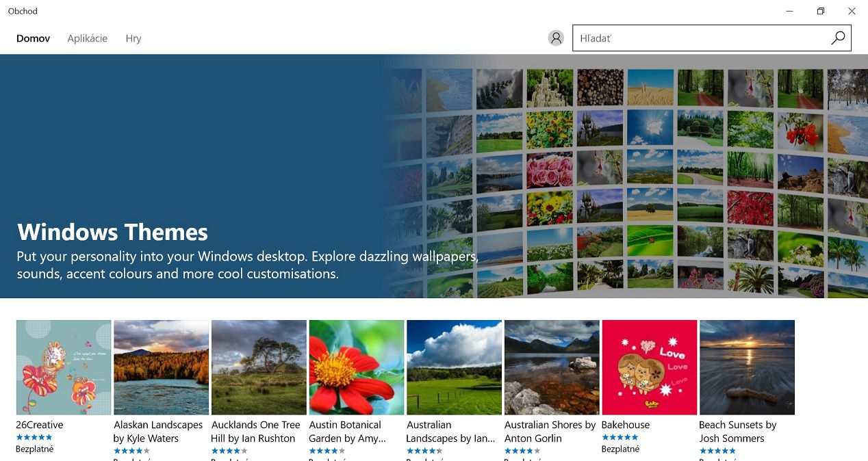
Task: Click Beach Sunsets by Josh Sommers title
Action: click(x=738, y=432)
